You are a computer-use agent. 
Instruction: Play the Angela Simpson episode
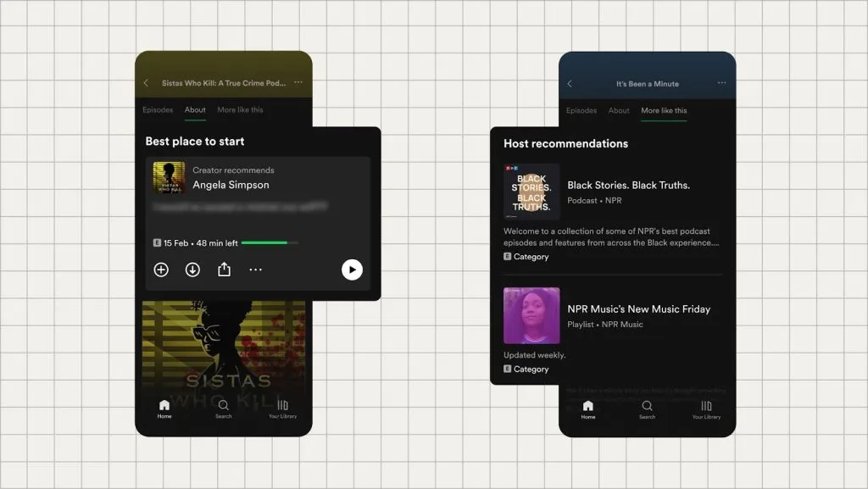[352, 270]
